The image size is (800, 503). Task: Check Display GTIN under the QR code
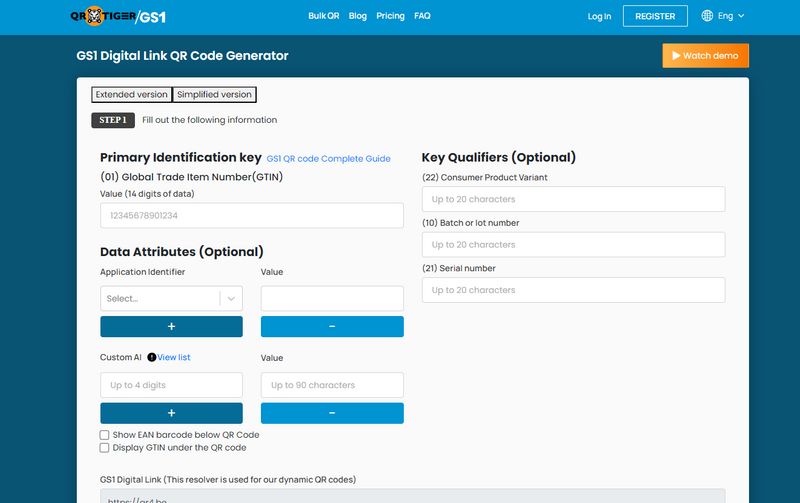coord(105,447)
